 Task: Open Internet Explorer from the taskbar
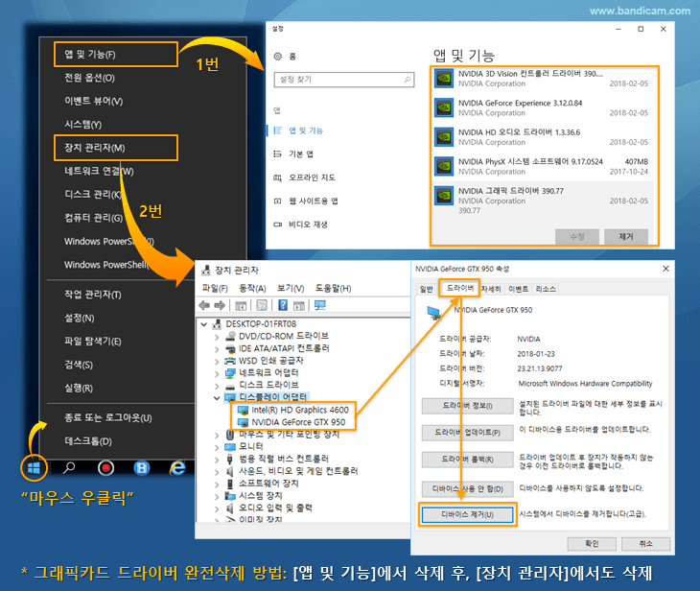(x=176, y=468)
